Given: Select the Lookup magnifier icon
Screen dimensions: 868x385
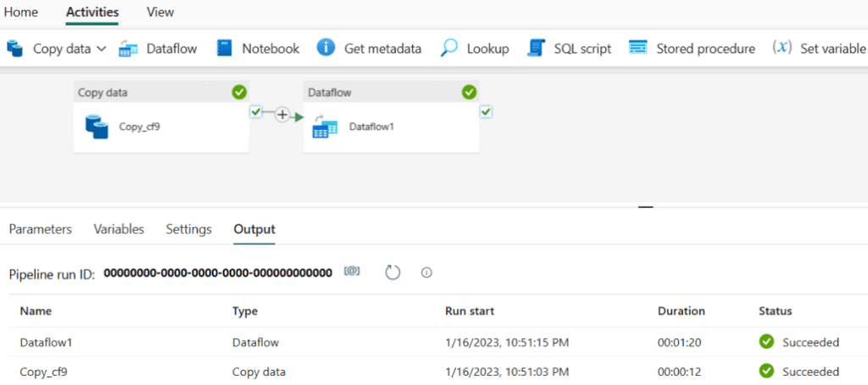Looking at the screenshot, I should (x=449, y=48).
